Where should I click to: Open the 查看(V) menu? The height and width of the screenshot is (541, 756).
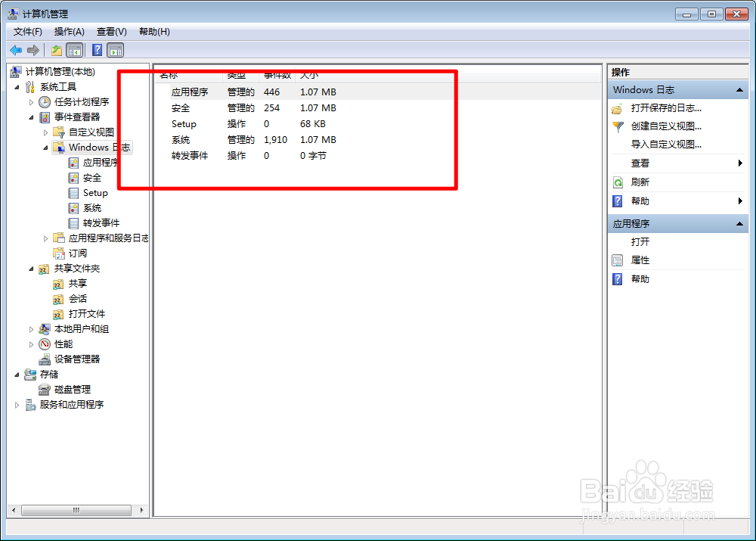[x=111, y=32]
